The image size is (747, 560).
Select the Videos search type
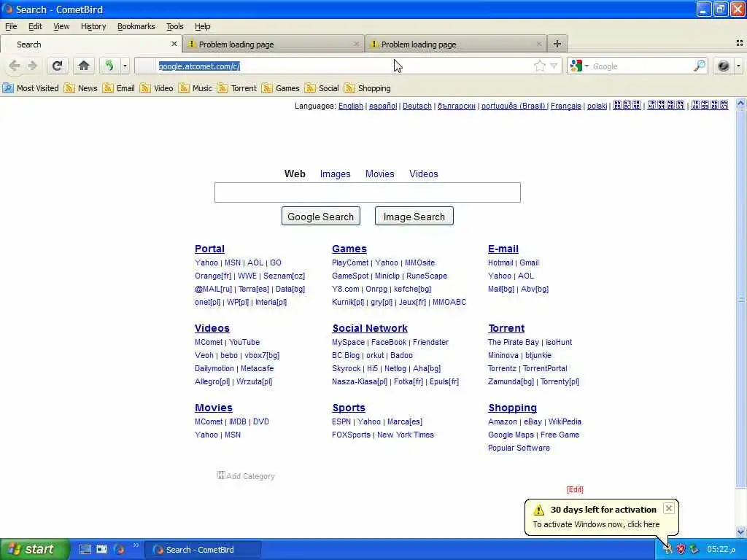click(424, 174)
